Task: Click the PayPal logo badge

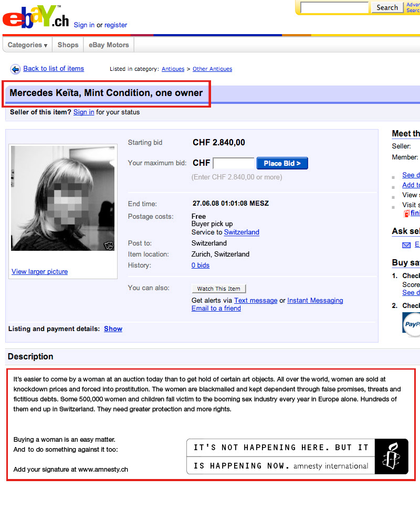Action: (412, 324)
